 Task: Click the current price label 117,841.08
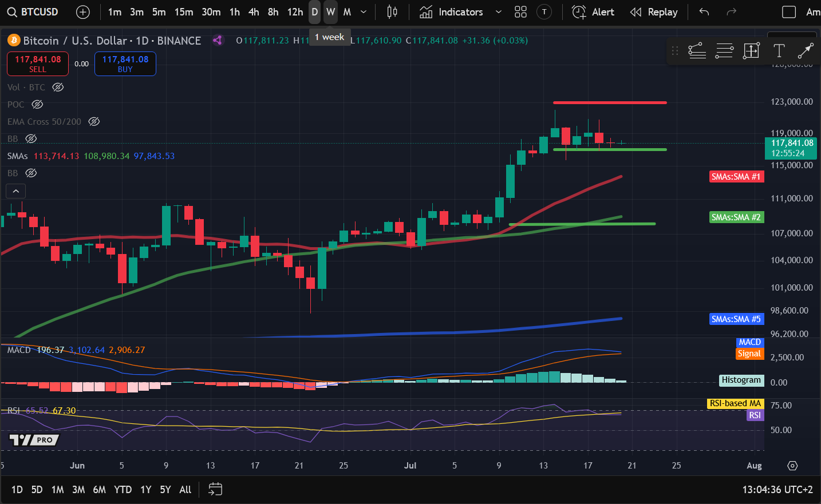click(791, 148)
